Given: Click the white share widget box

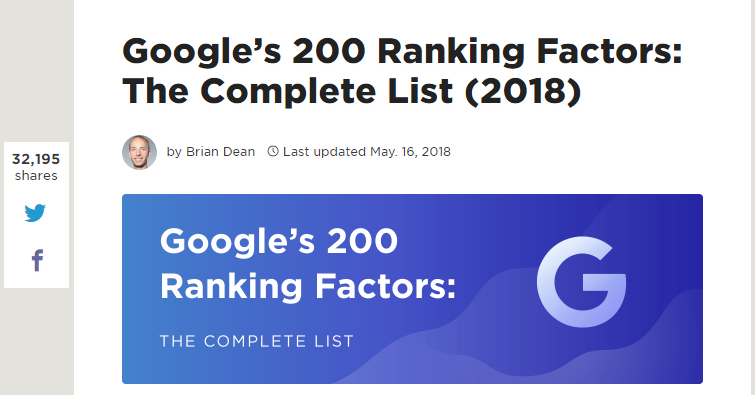Looking at the screenshot, I should (x=36, y=215).
